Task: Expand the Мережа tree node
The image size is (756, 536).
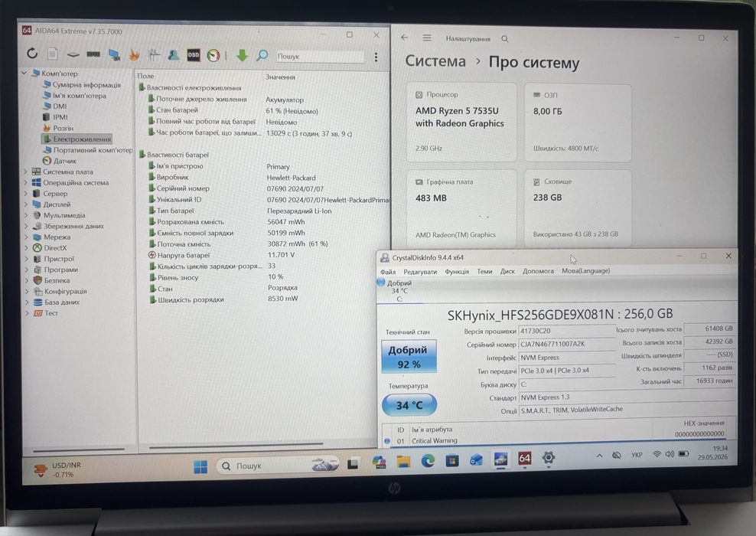Action: click(26, 237)
